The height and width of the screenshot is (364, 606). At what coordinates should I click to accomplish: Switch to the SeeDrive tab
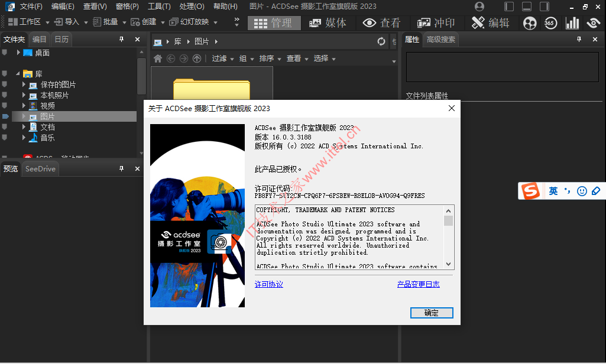40,169
